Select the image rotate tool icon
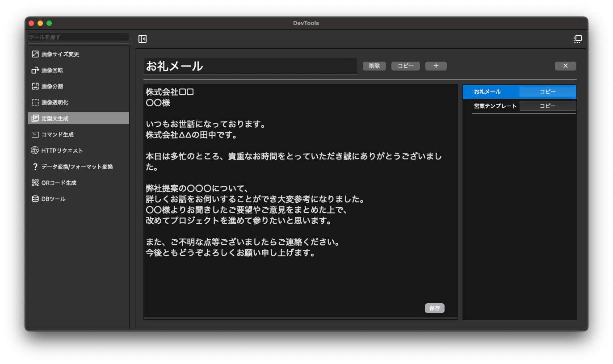613x364 pixels. 35,70
